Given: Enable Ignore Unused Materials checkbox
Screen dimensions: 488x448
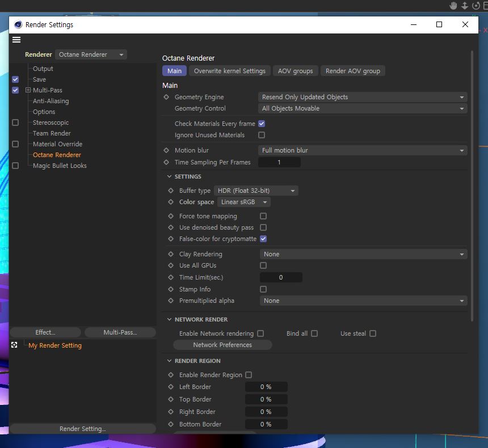Looking at the screenshot, I should pos(262,135).
